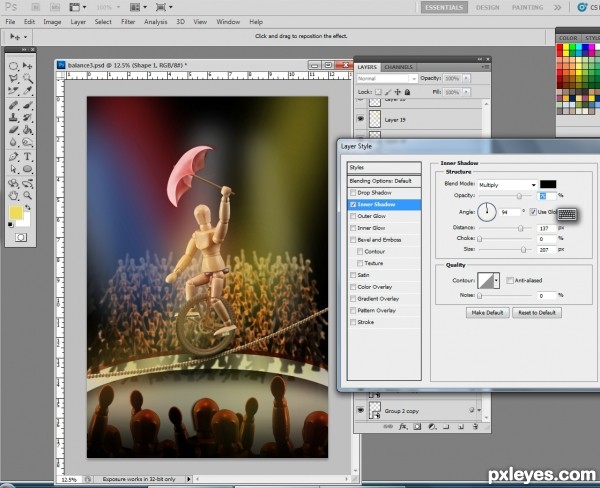Select the Clone Stamp tool
600x488 pixels.
click(13, 117)
